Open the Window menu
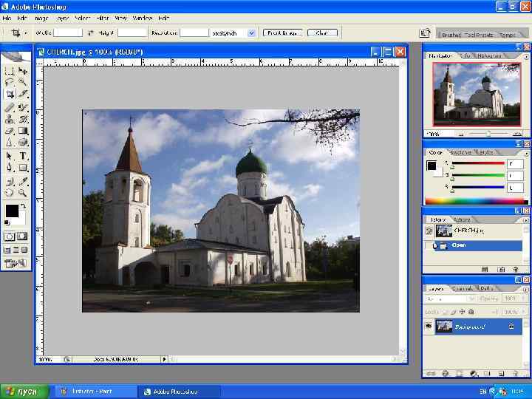This screenshot has width=532, height=399. tap(143, 18)
